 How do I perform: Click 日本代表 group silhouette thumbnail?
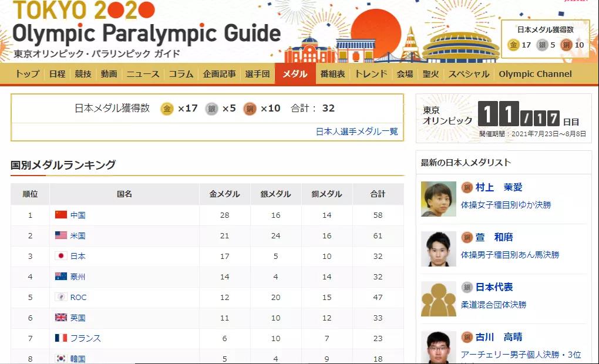[x=439, y=299]
